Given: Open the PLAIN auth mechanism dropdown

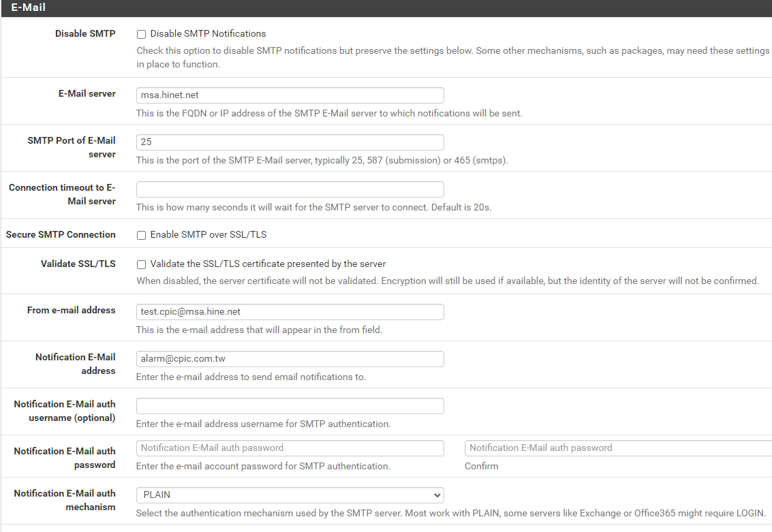Looking at the screenshot, I should pos(290,495).
